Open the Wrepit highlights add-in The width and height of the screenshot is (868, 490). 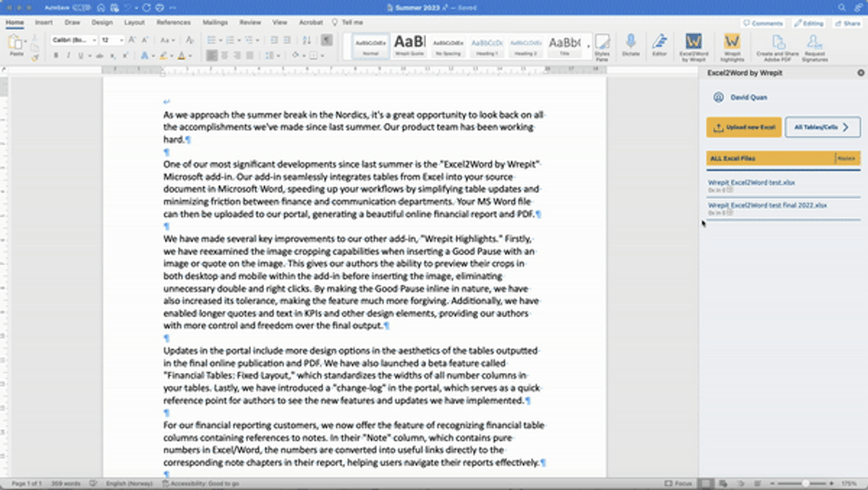[x=732, y=46]
